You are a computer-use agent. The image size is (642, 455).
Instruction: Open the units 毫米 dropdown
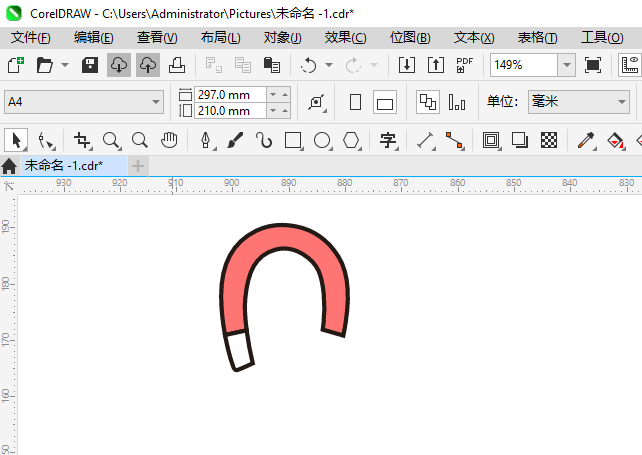pyautogui.click(x=579, y=102)
